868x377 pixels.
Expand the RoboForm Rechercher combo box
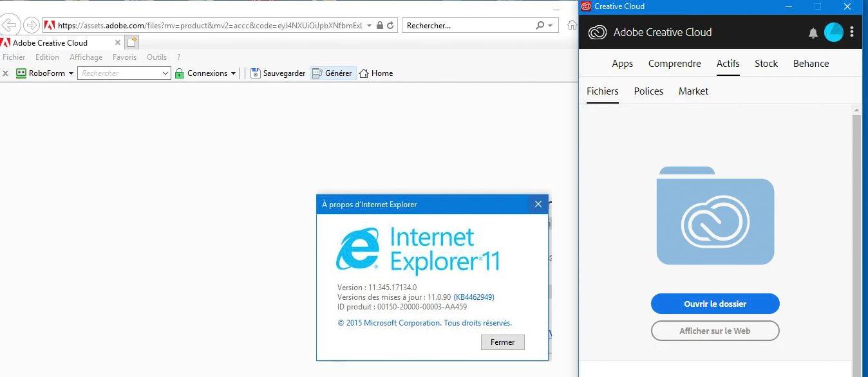pyautogui.click(x=165, y=73)
